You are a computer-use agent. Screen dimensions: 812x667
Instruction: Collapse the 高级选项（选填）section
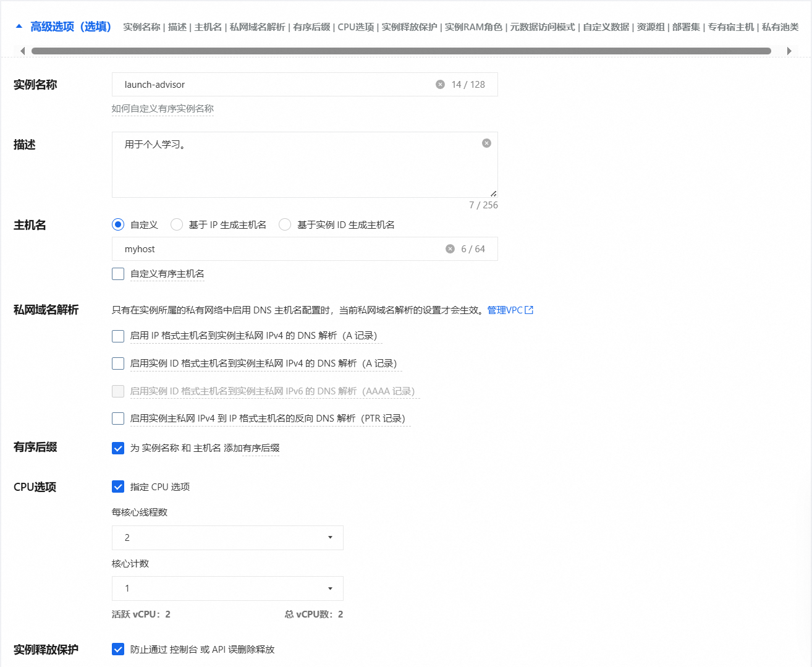pos(20,27)
